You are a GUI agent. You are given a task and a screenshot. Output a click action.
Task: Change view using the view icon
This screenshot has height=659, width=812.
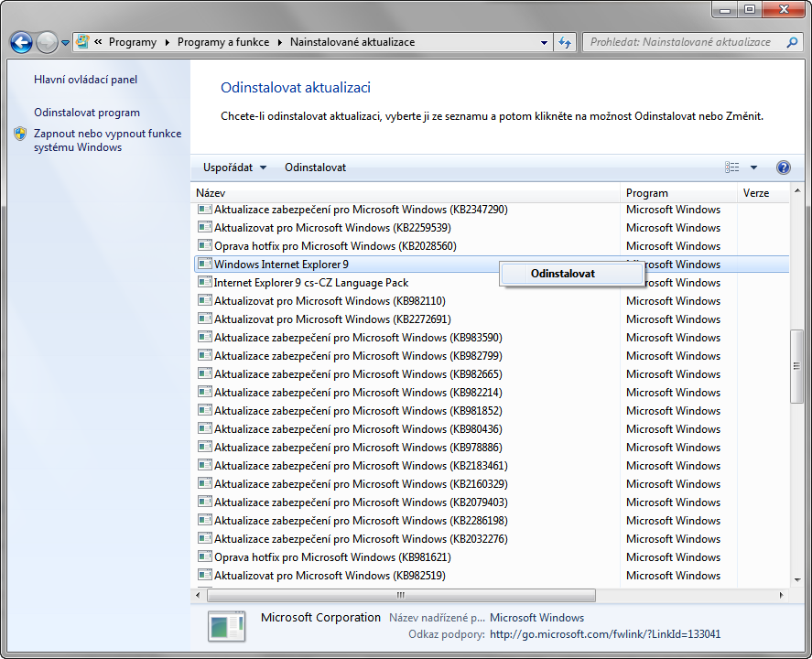coord(731,167)
